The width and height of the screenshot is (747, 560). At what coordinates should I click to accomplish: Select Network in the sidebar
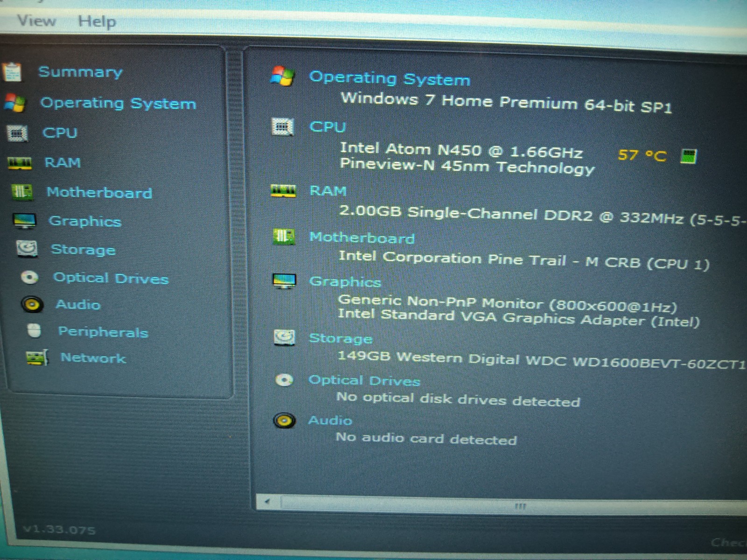(x=93, y=358)
